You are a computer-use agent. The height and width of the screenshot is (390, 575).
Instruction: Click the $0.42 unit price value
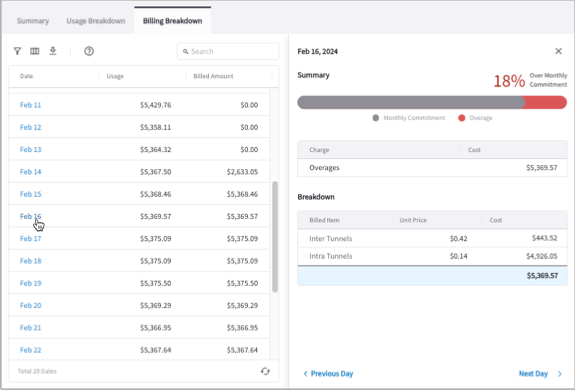458,239
